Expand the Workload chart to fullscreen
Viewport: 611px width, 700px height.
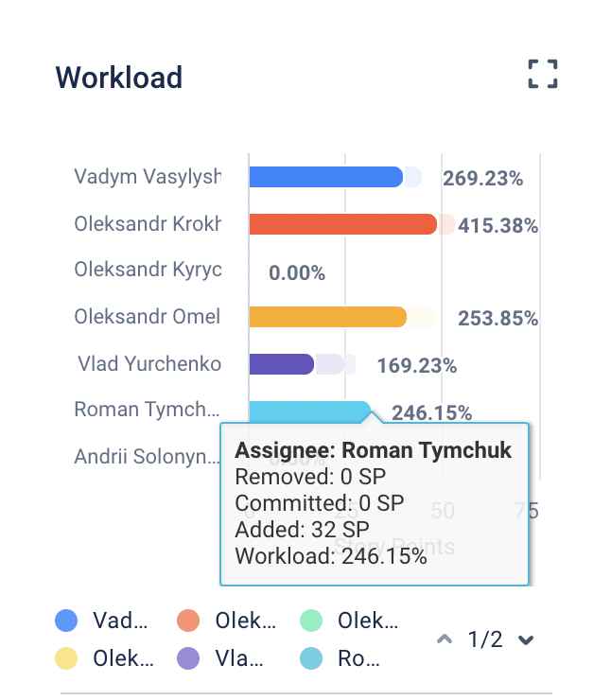(x=543, y=75)
